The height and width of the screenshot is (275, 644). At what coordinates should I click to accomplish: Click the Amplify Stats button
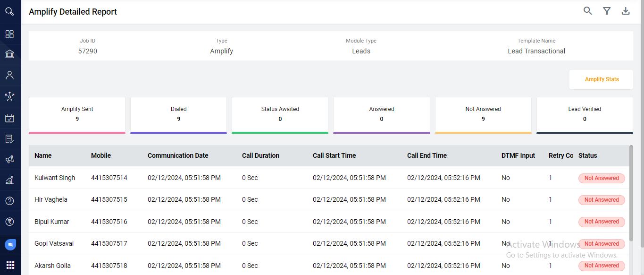coord(602,79)
